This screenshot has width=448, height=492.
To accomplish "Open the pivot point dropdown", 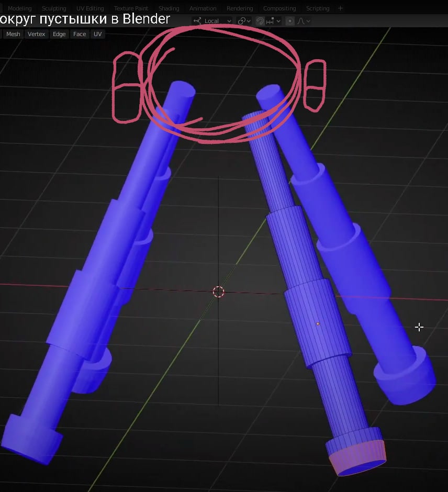I will (x=244, y=21).
